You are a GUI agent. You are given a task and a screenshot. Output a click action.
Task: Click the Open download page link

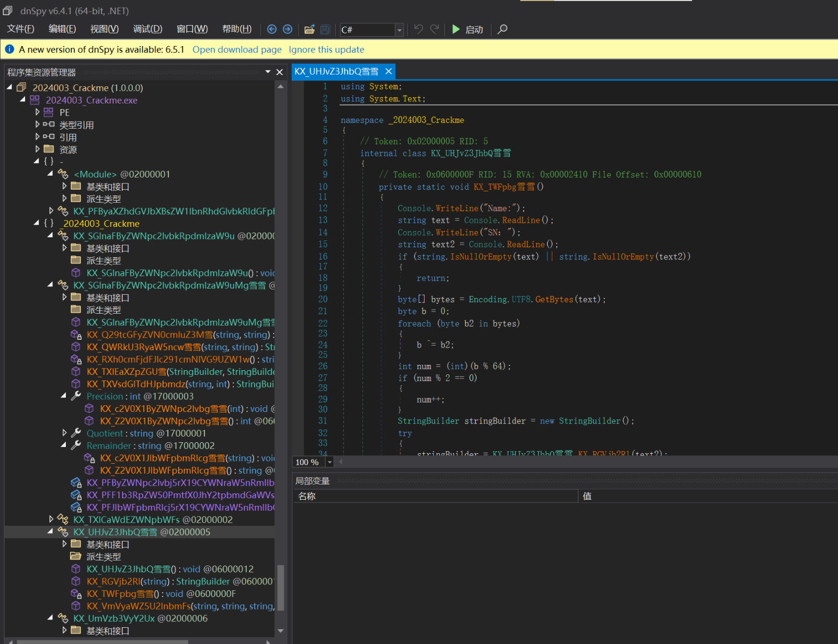coord(237,50)
